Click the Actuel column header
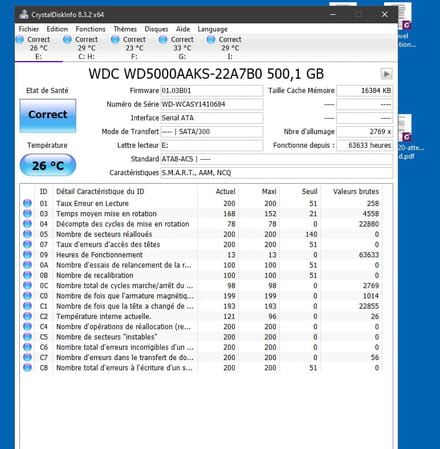The width and height of the screenshot is (440, 449). 225,191
